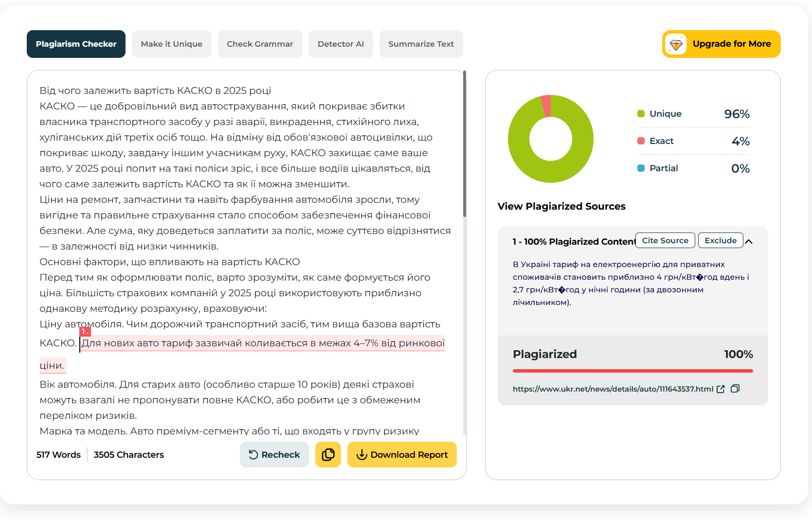Click the 0% Partial value
812x520 pixels.
point(740,168)
